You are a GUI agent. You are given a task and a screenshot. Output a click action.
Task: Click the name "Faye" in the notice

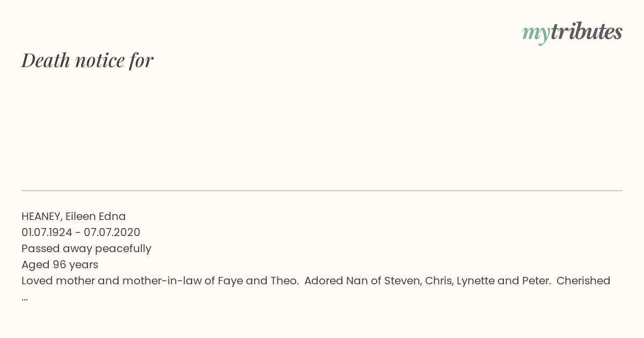click(x=230, y=281)
